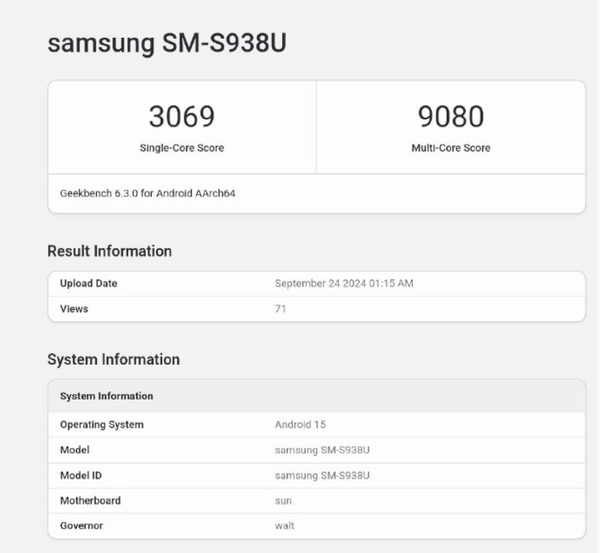Select the governor value walt
Image resolution: width=600 pixels, height=553 pixels.
[x=284, y=525]
